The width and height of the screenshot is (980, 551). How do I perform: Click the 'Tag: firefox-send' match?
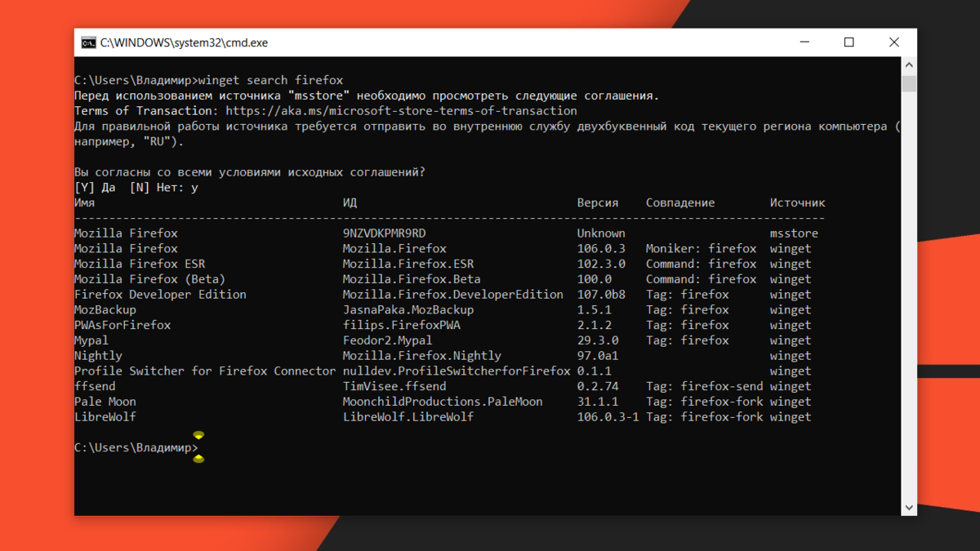704,386
